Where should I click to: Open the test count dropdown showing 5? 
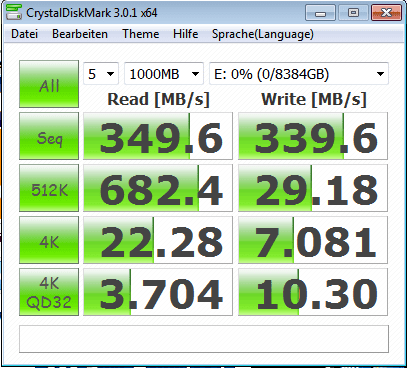[x=101, y=74]
